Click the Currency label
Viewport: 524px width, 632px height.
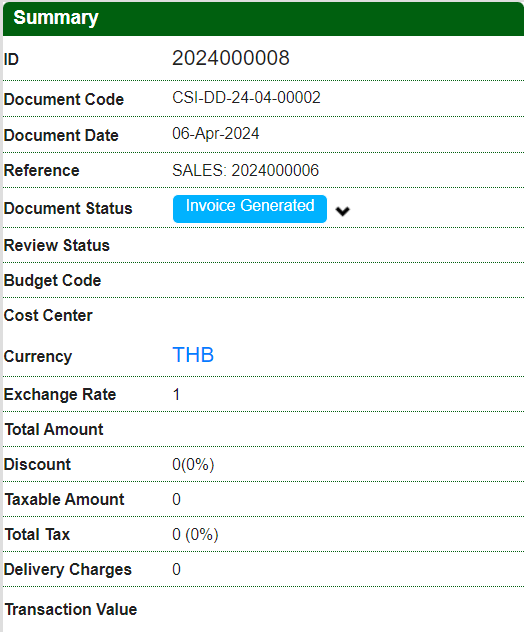tap(38, 357)
